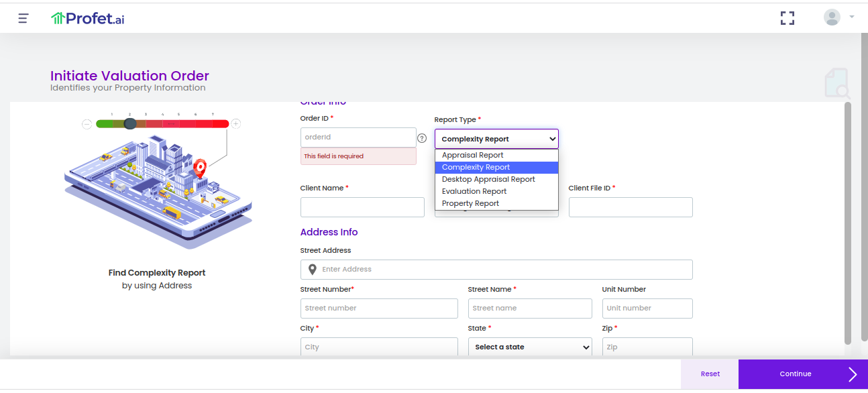
Task: Click the Profet.ai logo
Action: tap(87, 18)
